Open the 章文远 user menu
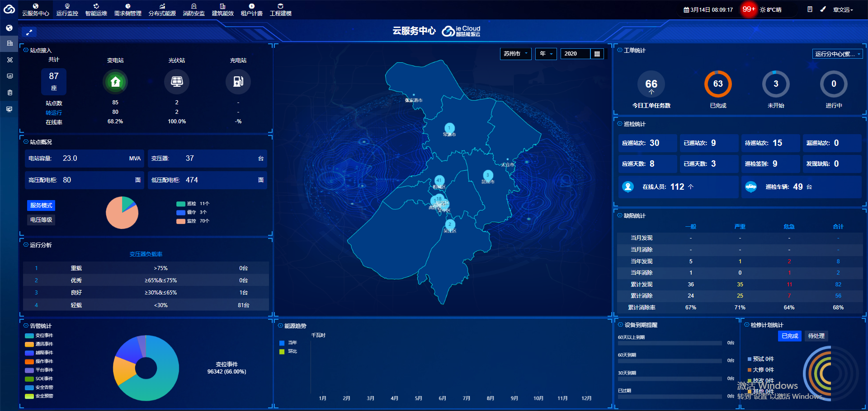868x411 pixels. 843,10
